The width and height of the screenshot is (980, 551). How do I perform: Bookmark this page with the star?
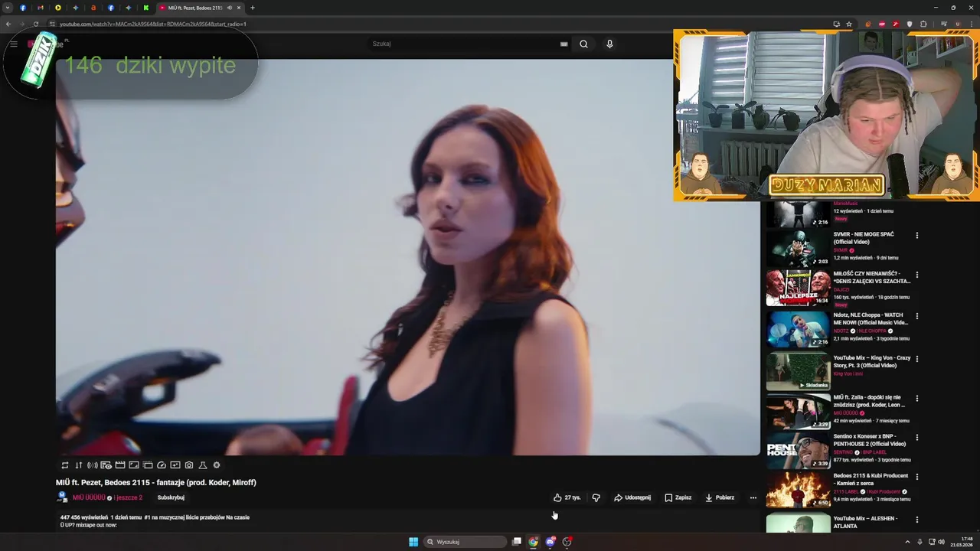point(849,24)
